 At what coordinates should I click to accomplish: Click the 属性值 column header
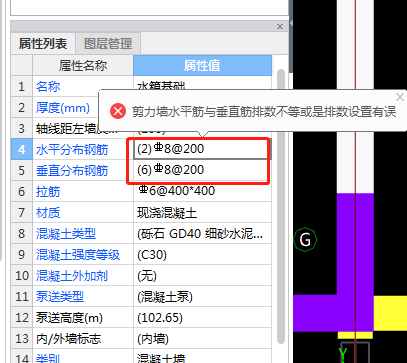(x=202, y=65)
